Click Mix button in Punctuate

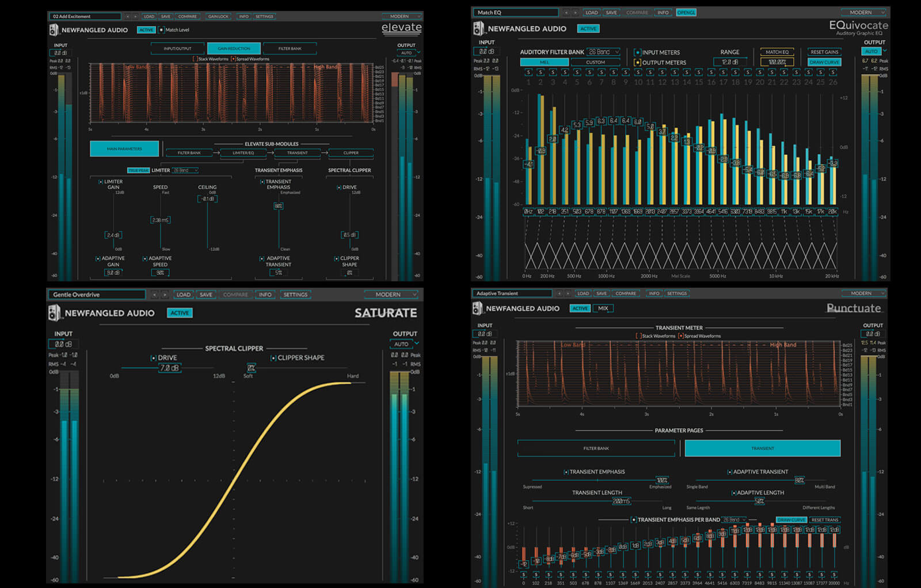click(603, 308)
